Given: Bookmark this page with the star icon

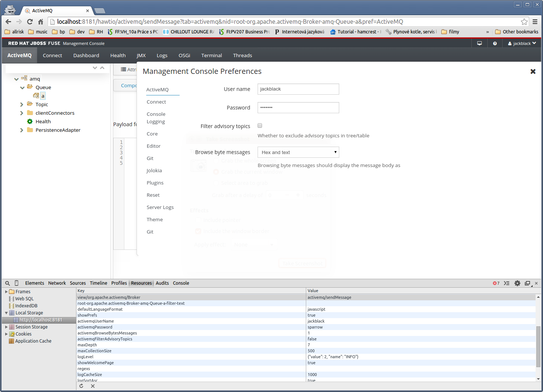Looking at the screenshot, I should [524, 22].
